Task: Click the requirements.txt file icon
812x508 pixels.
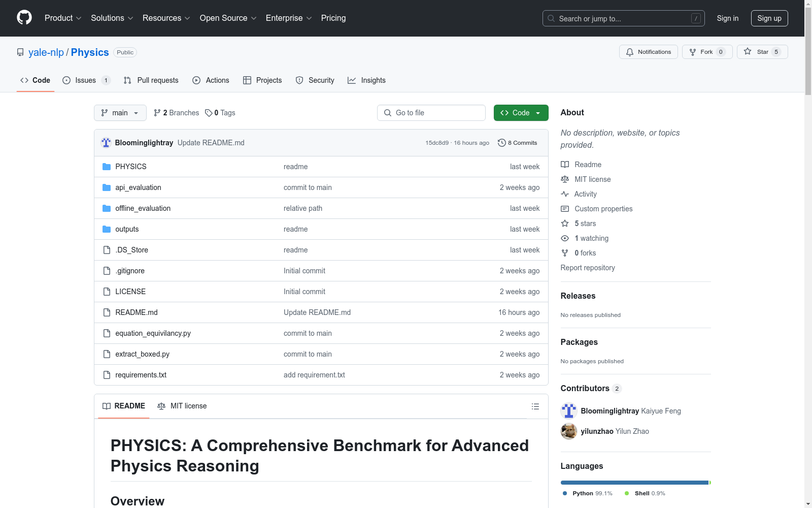Action: coord(107,375)
